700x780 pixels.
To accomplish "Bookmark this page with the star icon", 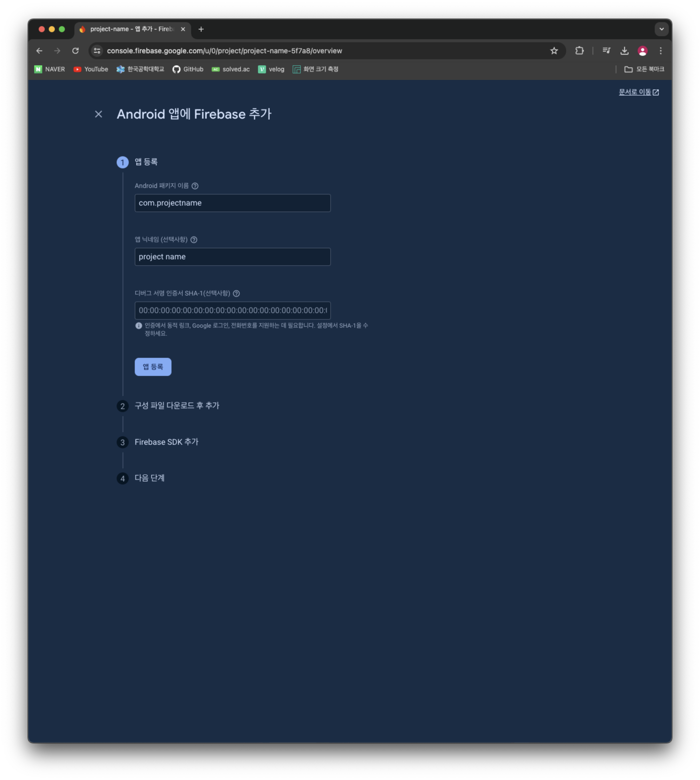I will click(x=554, y=51).
